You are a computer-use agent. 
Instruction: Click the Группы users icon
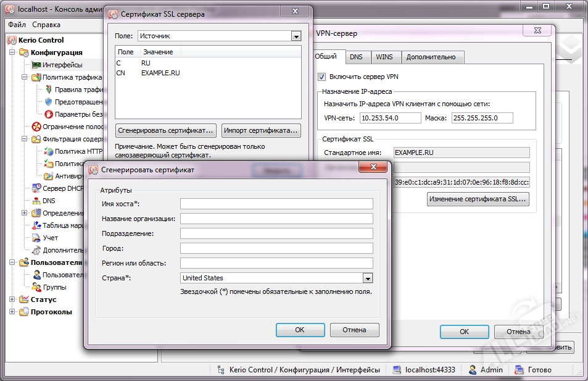click(x=36, y=287)
